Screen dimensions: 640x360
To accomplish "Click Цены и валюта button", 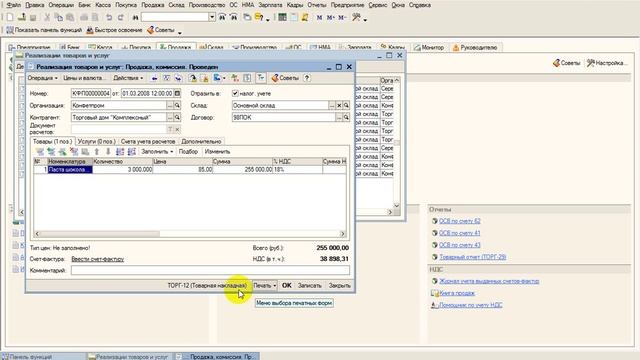I will click(x=84, y=78).
